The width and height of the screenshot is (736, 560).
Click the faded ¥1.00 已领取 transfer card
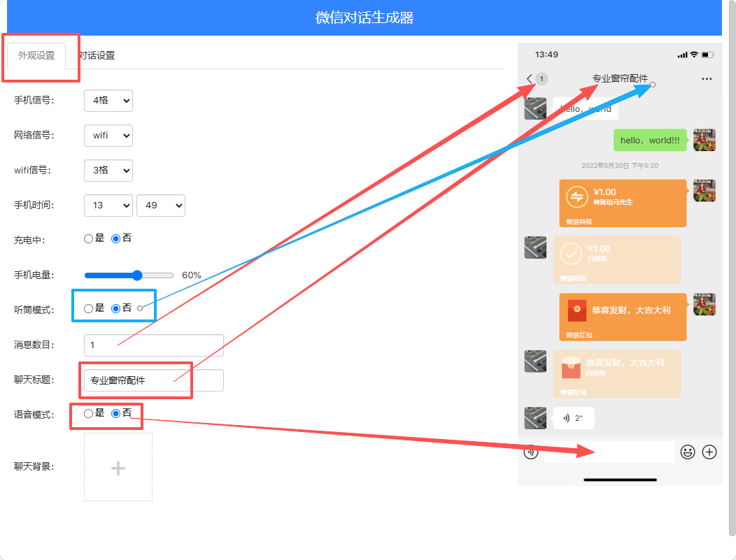[617, 260]
